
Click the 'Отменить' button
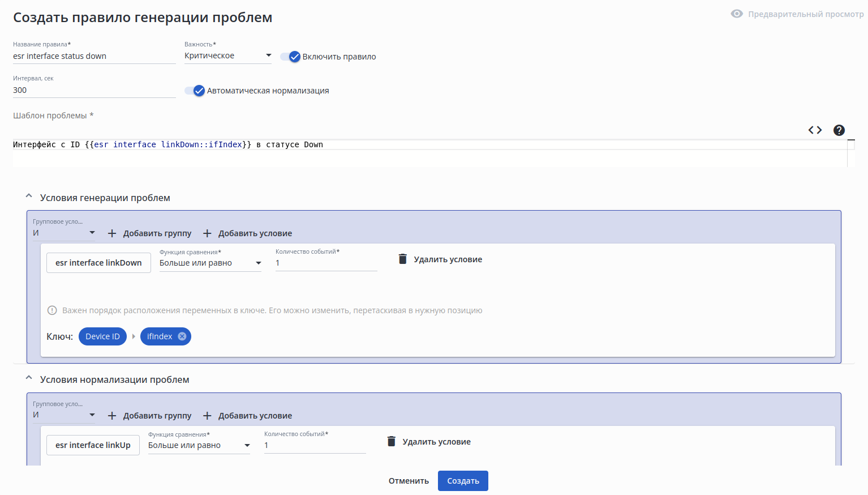click(409, 481)
